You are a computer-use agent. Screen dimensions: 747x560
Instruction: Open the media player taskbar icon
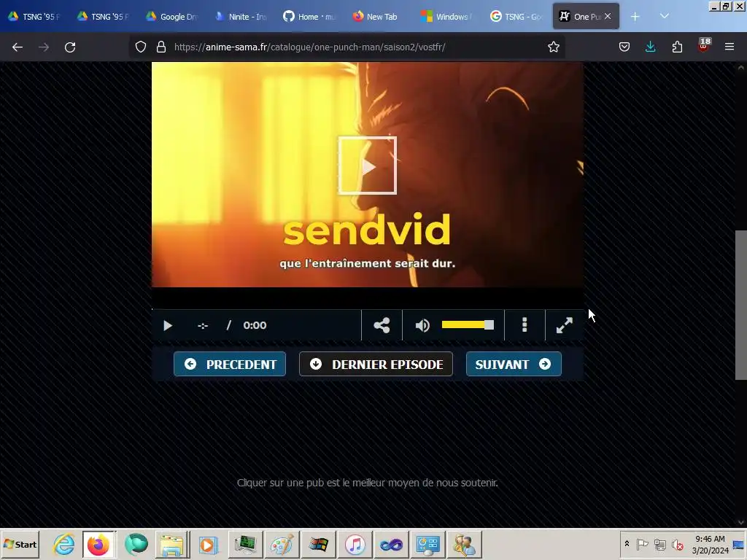[208, 544]
